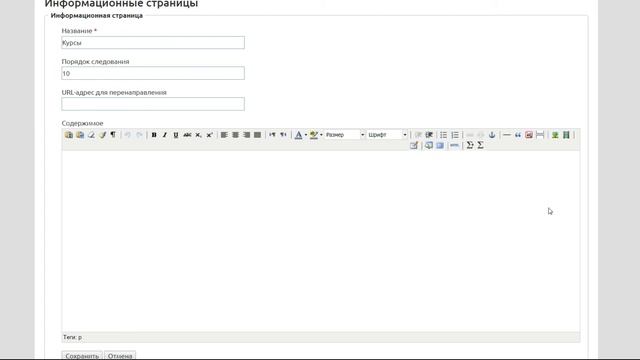The width and height of the screenshot is (640, 360).
Task: Click the insert link chain icon
Action: 469,135
